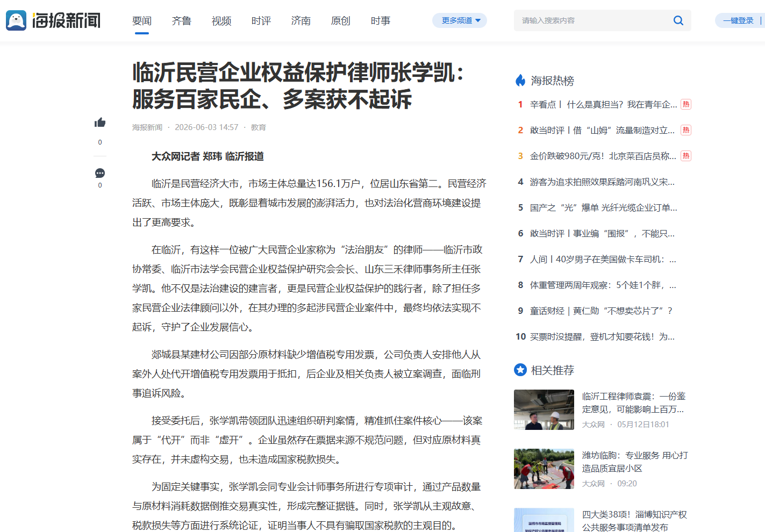Click the search magnifier icon
The height and width of the screenshot is (532, 765).
click(678, 20)
